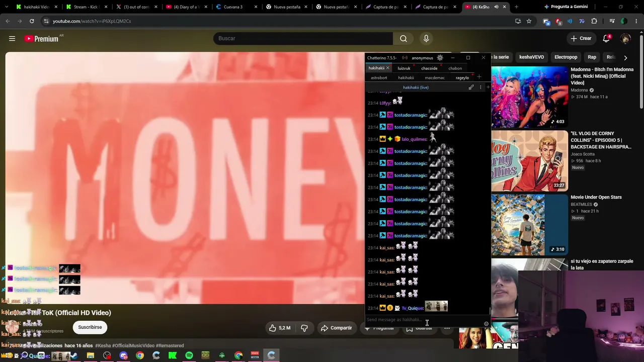
Task: Toggle Chatterino moderation sword icon
Action: [471, 87]
